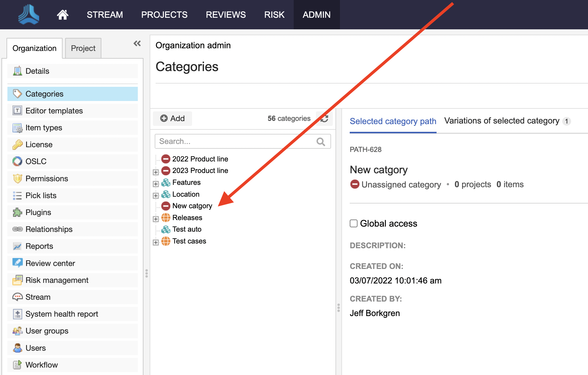Click the System health report icon
The width and height of the screenshot is (588, 375).
click(17, 314)
